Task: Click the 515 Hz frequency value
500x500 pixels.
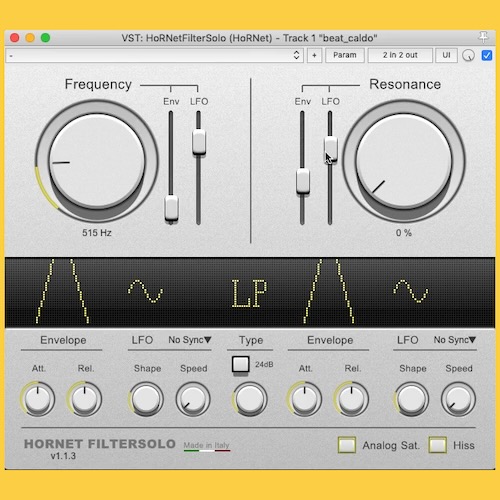Action: [97, 233]
